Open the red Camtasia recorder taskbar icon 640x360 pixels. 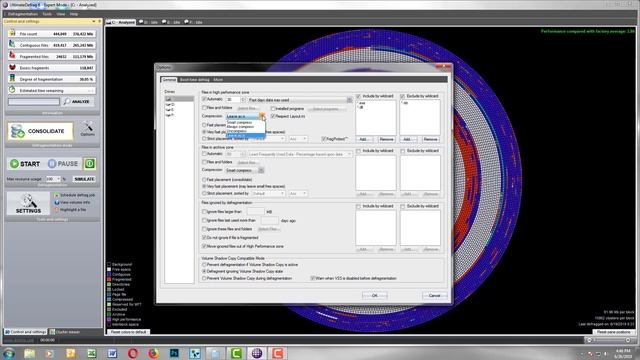pyautogui.click(x=278, y=353)
